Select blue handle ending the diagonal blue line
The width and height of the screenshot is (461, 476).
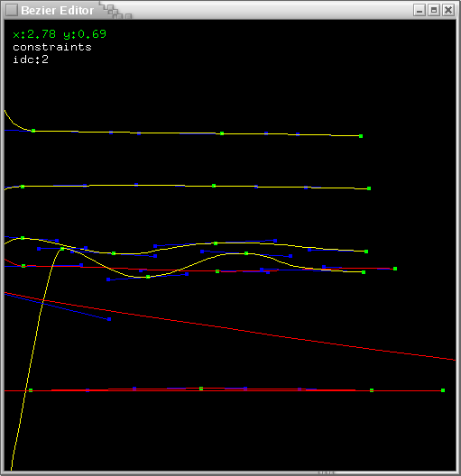(x=109, y=319)
